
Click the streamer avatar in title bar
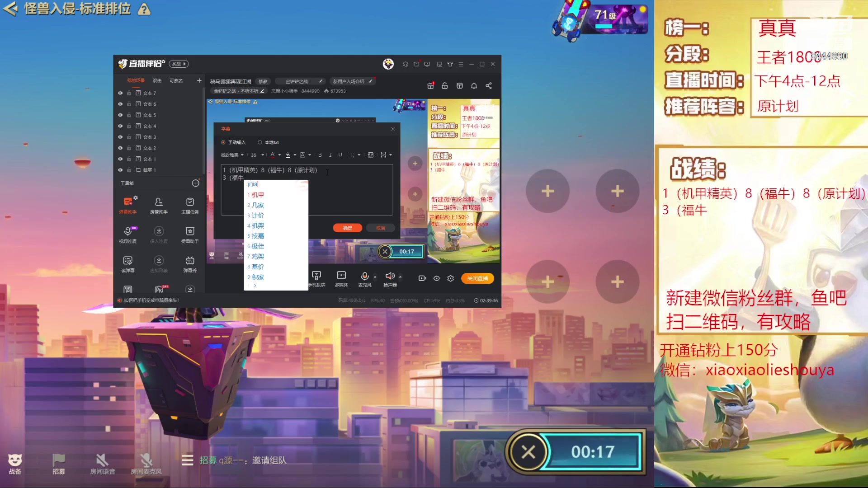[x=388, y=64]
